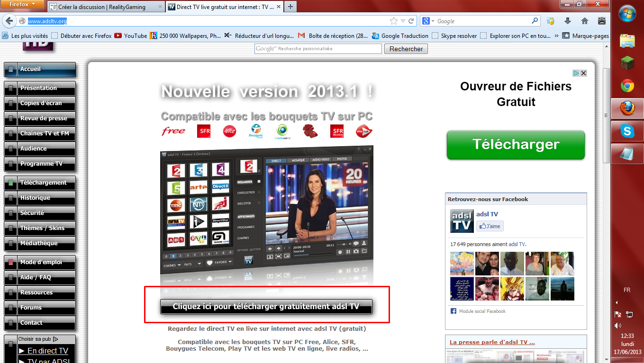Open Thèmes / Skins menu item
Viewport: 644px width, 363px height.
(40, 228)
